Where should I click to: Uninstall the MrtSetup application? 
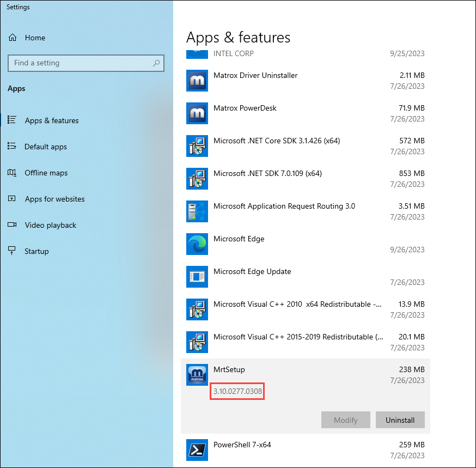tap(400, 420)
